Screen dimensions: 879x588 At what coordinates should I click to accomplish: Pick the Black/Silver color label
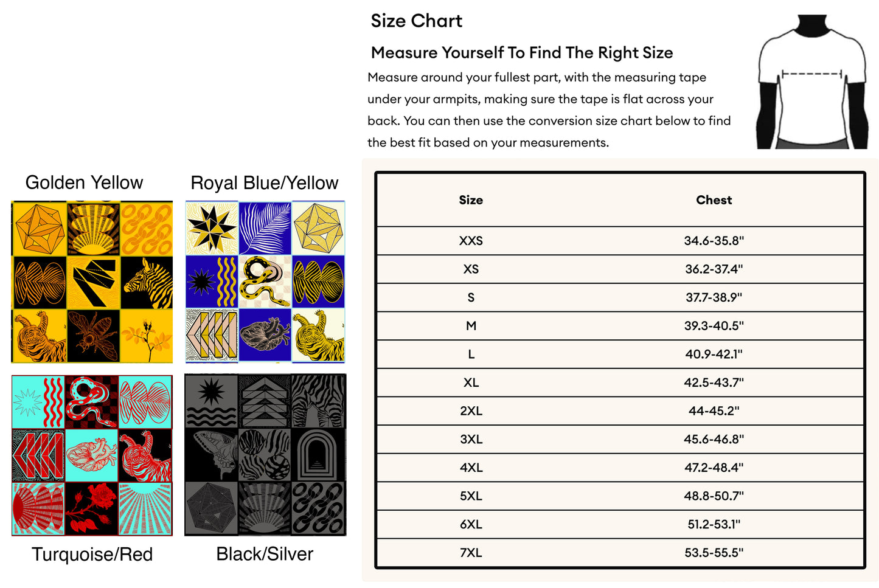tap(265, 554)
